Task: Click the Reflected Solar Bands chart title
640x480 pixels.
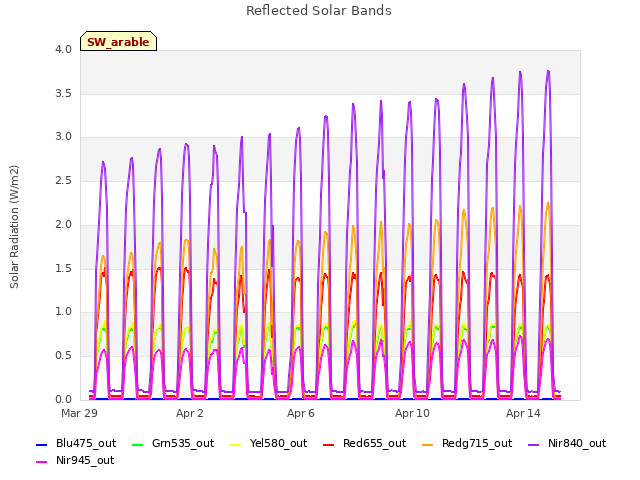Action: (x=319, y=11)
